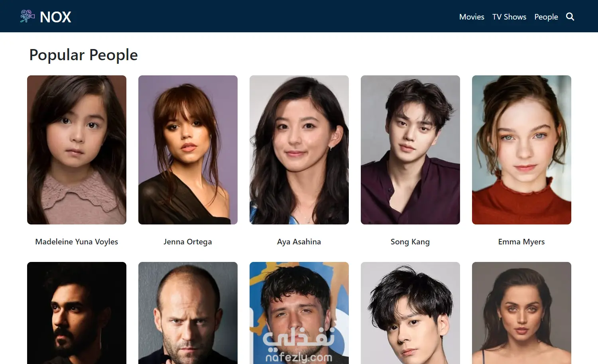Open Madeleine Yuna Voyles photo card
The image size is (598, 364).
point(77,150)
